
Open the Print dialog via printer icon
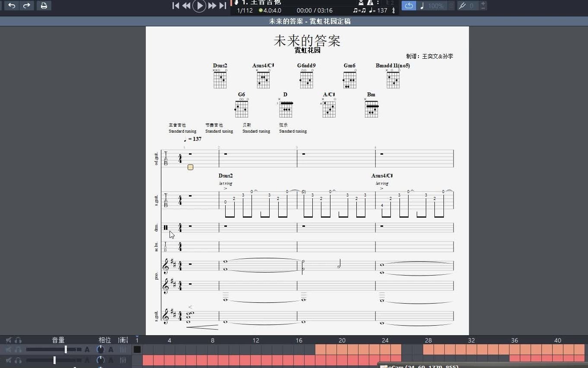pyautogui.click(x=44, y=6)
